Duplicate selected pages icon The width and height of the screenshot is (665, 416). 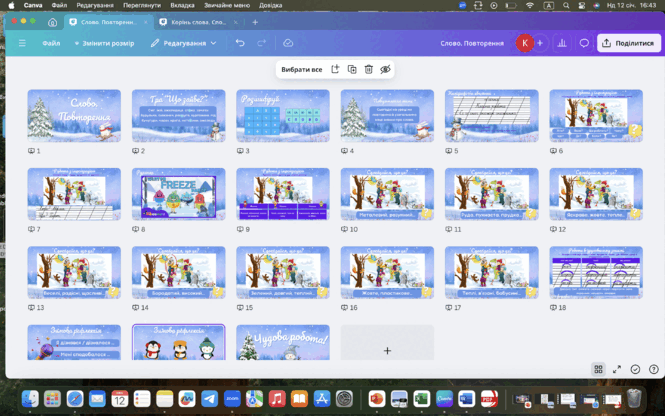(x=352, y=69)
